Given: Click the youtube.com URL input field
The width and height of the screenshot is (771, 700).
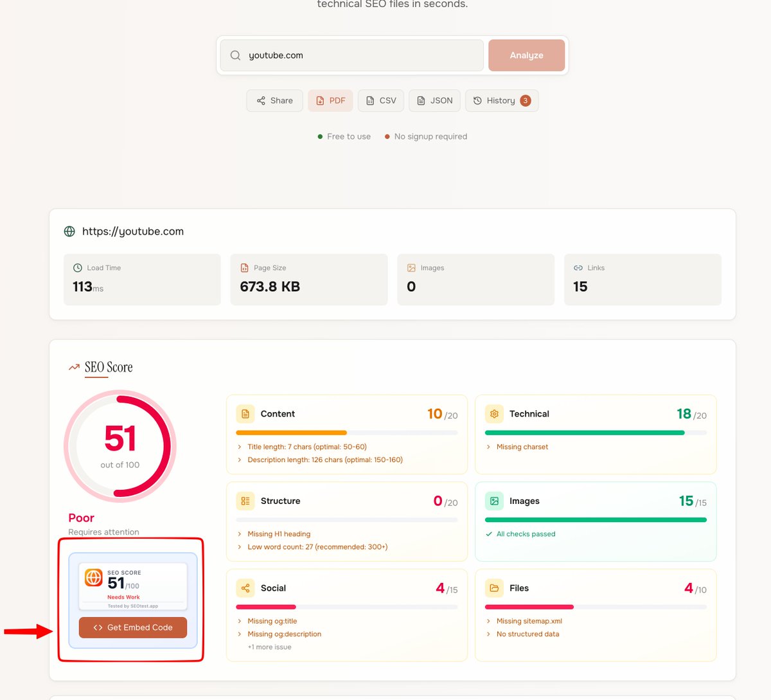Looking at the screenshot, I should 351,55.
